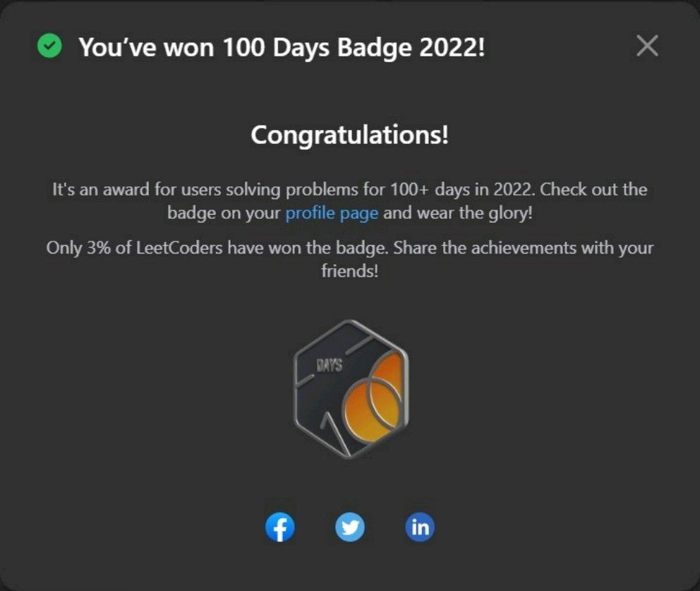This screenshot has height=591, width=700.
Task: Click the DAYS label on the badge
Action: (x=330, y=366)
